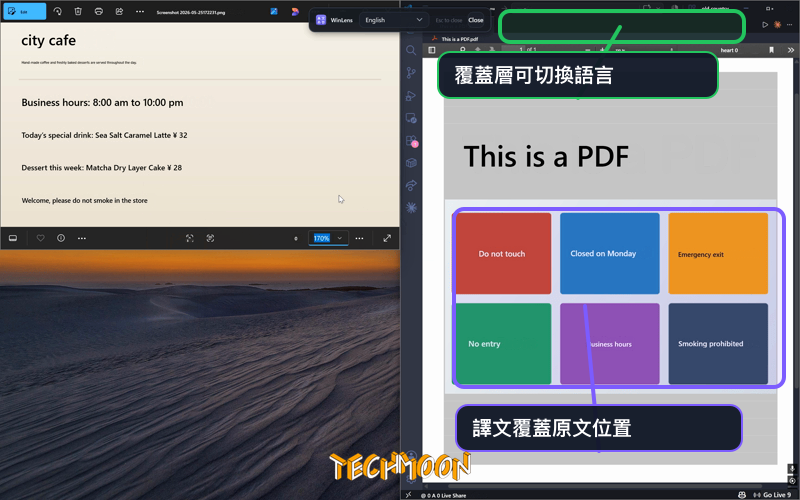Open Remote Explorer in VS Code activity bar
The image size is (800, 500).
(411, 118)
